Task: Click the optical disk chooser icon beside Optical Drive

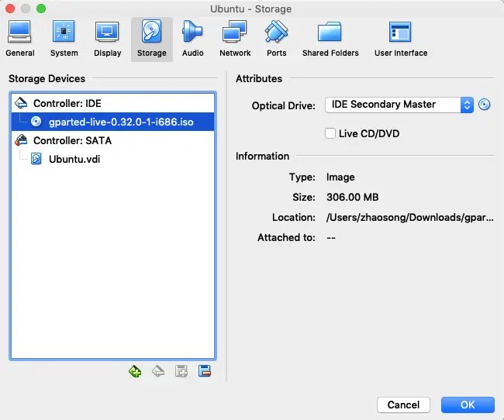Action: (x=484, y=105)
